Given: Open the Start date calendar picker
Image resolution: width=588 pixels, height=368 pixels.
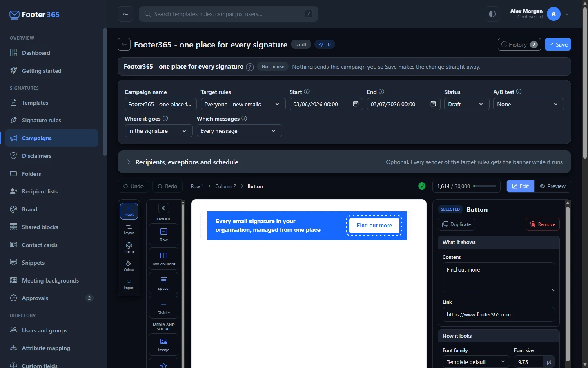Looking at the screenshot, I should point(356,104).
